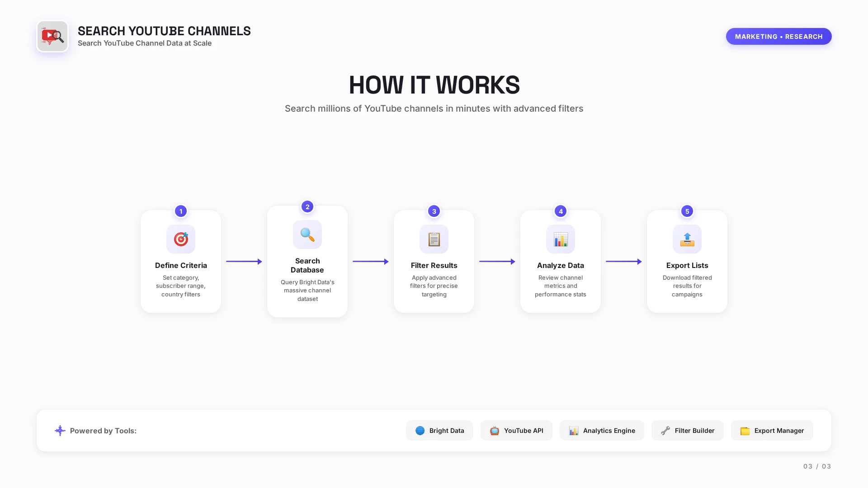Click the folder icon in Export Manager chip

click(745, 431)
